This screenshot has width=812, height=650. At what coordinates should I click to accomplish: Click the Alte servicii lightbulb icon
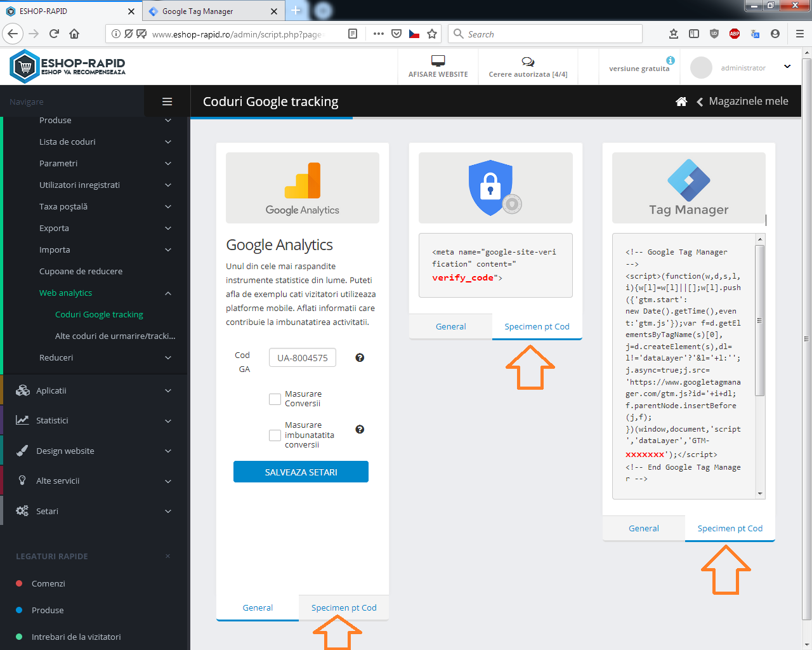coord(22,481)
